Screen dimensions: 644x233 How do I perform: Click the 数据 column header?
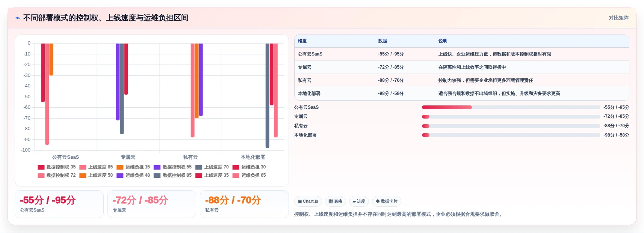click(383, 41)
